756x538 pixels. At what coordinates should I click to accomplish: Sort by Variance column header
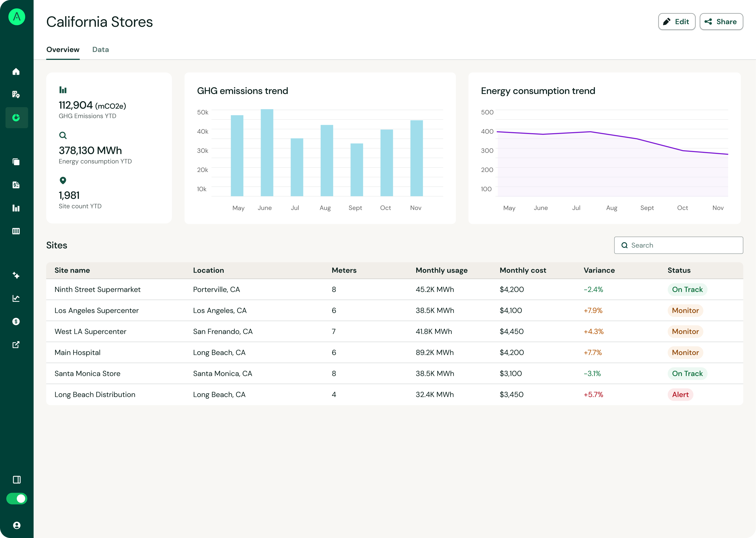599,270
